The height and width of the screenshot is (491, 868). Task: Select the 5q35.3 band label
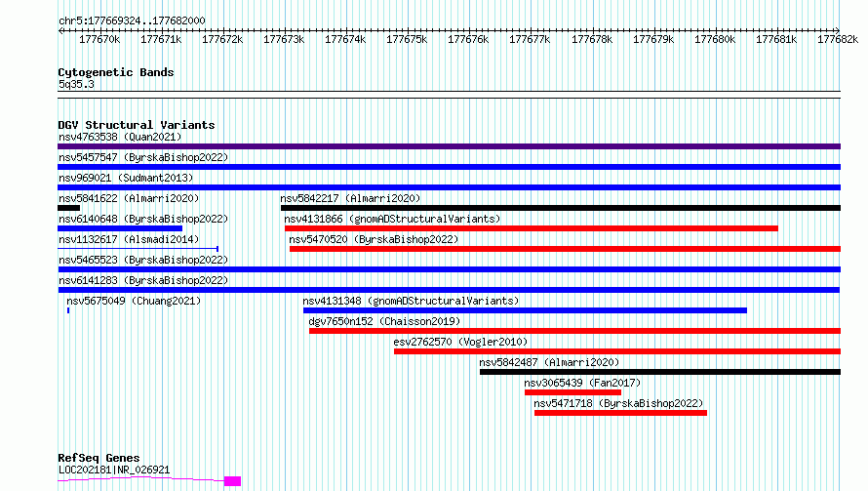76,84
